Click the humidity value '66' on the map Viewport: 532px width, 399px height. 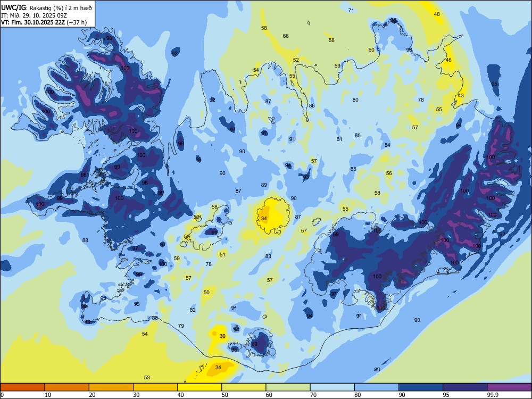tap(286, 36)
